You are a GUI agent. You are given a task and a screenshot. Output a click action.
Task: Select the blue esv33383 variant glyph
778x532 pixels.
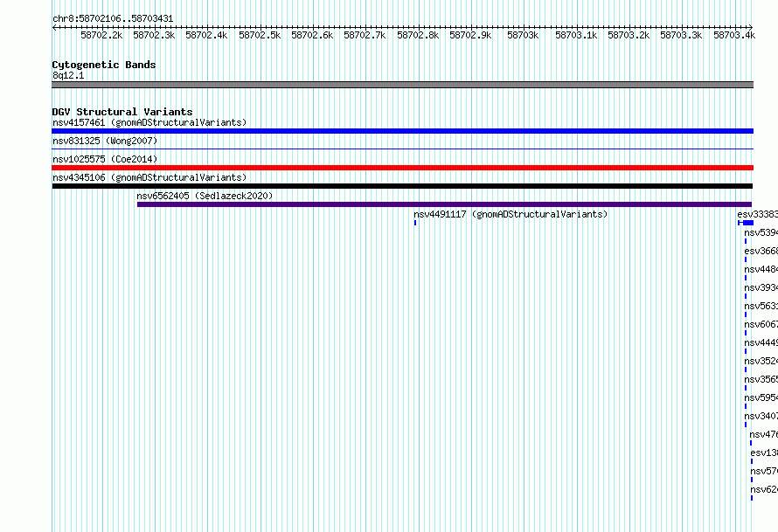[x=746, y=223]
